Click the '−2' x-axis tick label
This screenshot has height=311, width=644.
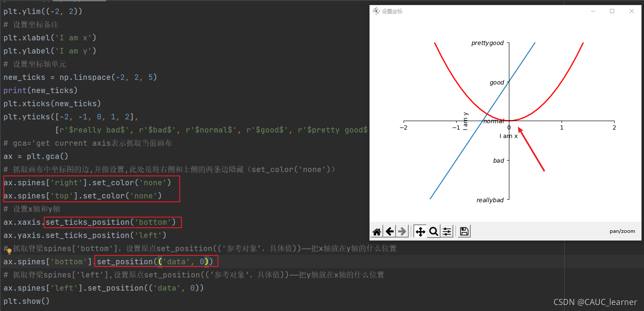(x=404, y=127)
